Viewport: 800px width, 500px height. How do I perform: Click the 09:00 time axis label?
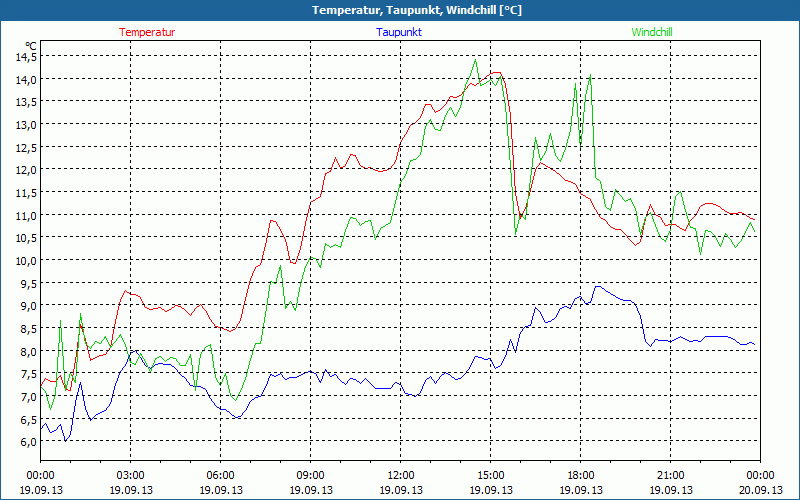[x=310, y=475]
